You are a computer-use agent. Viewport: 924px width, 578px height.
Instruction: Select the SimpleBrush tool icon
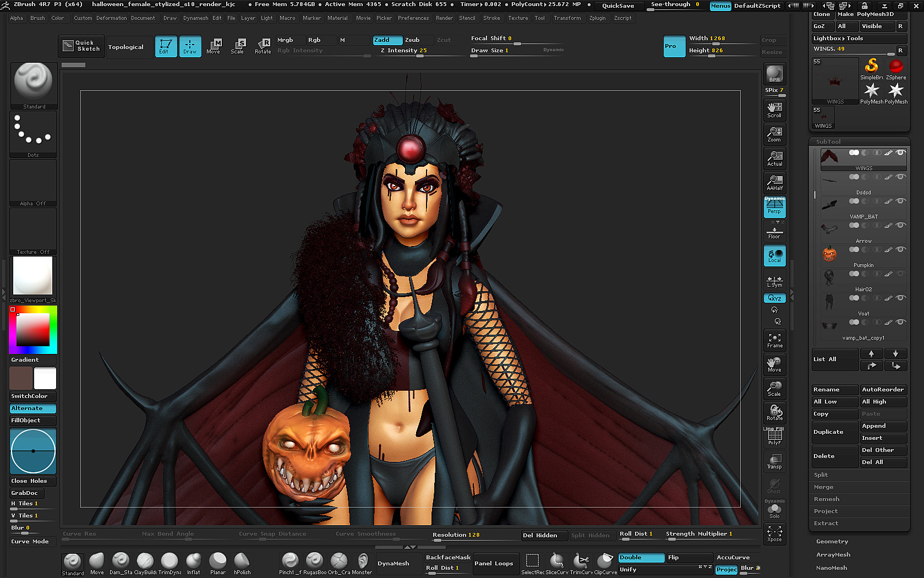point(872,69)
